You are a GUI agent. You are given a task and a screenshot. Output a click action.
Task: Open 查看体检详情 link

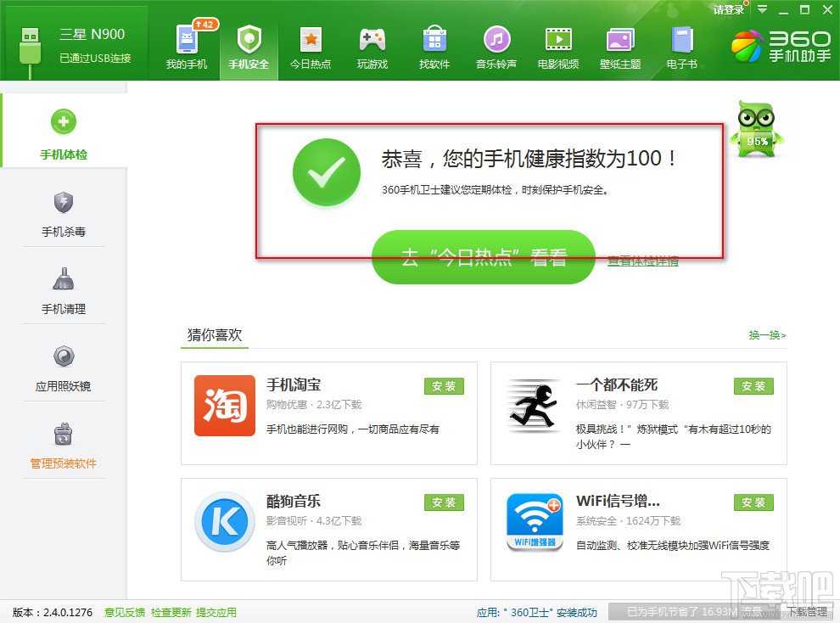click(x=643, y=261)
